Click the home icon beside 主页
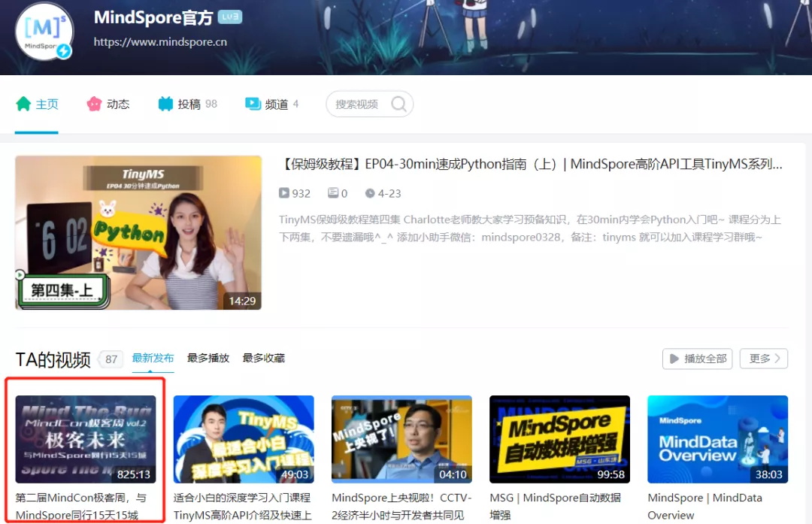Screen dimensions: 812x524 pos(23,104)
